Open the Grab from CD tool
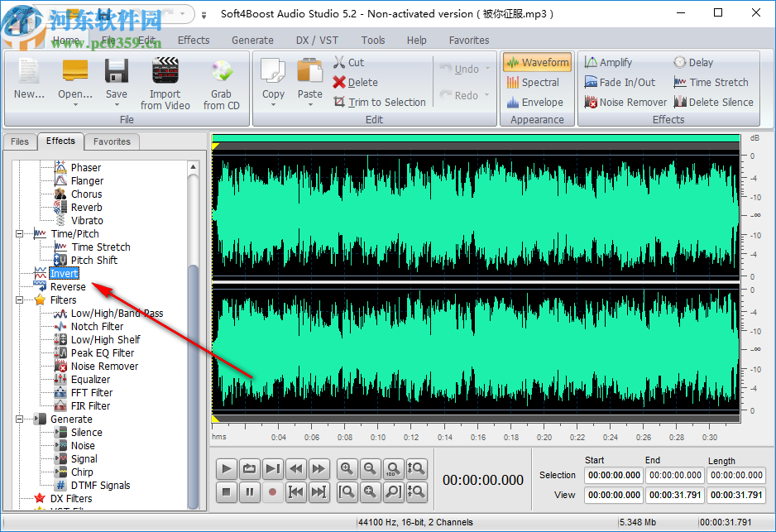776x532 pixels. pyautogui.click(x=221, y=83)
